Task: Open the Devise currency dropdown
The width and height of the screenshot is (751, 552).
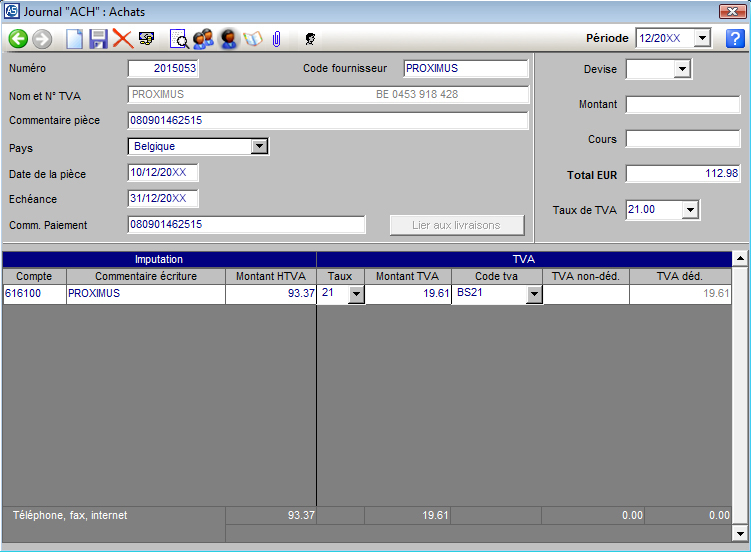Action: 682,69
